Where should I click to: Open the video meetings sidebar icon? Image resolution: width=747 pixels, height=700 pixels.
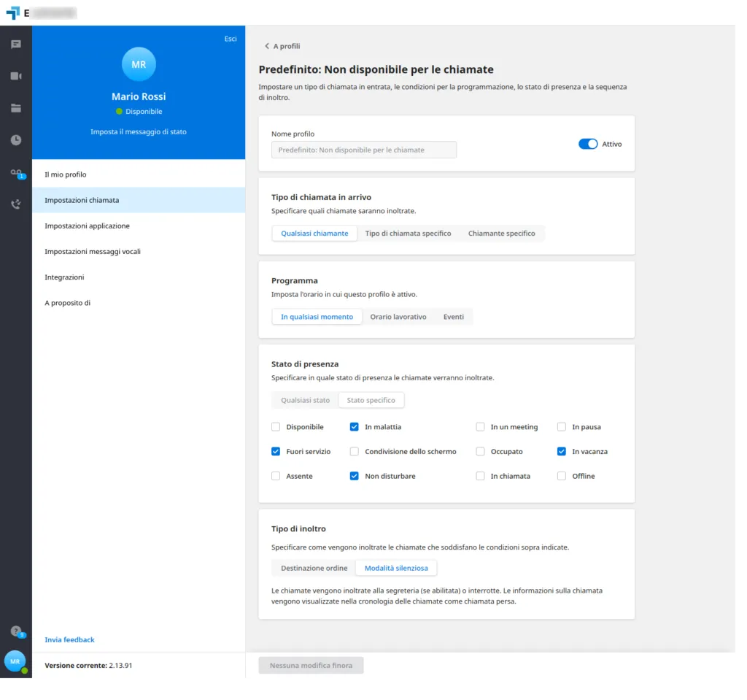click(16, 77)
